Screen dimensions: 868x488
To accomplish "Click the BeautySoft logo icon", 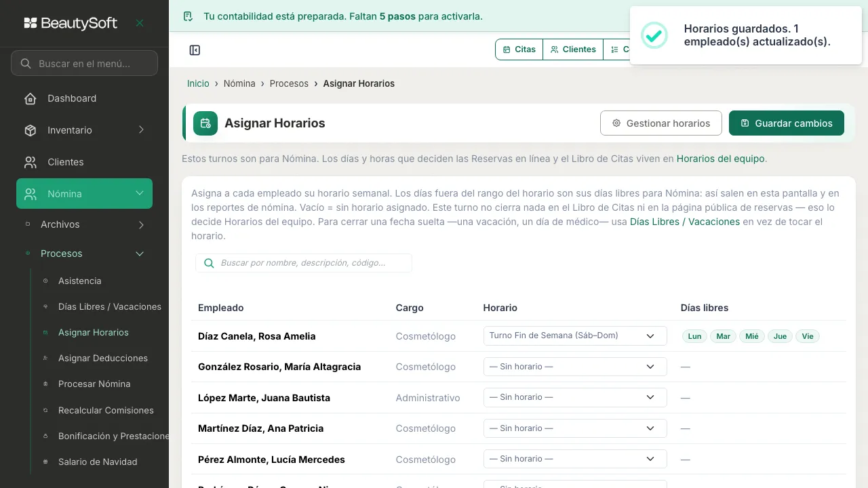I will point(31,23).
